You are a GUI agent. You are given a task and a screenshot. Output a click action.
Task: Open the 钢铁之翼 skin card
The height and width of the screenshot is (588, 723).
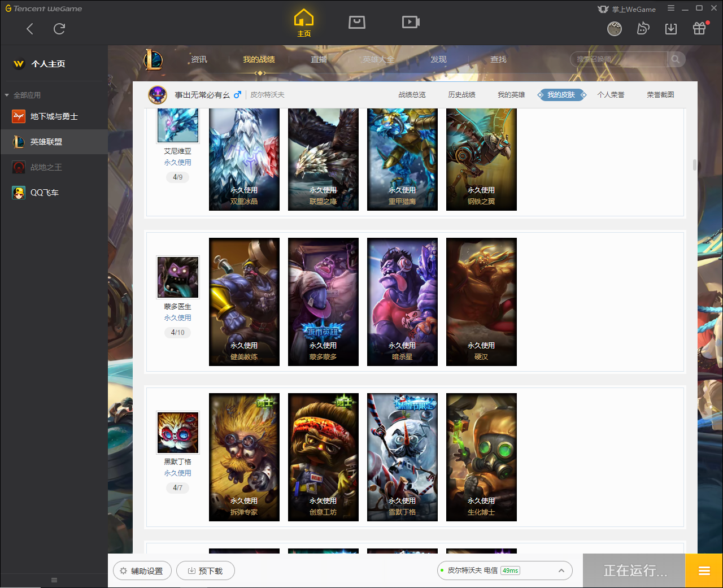tap(481, 159)
